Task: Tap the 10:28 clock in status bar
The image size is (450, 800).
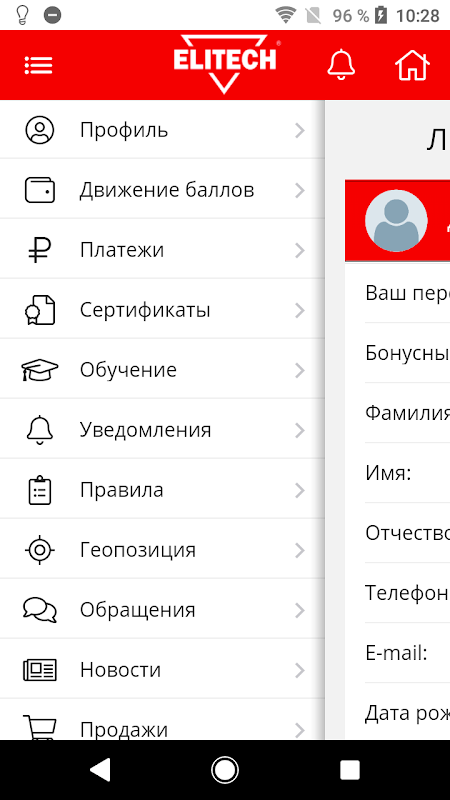Action: (418, 16)
